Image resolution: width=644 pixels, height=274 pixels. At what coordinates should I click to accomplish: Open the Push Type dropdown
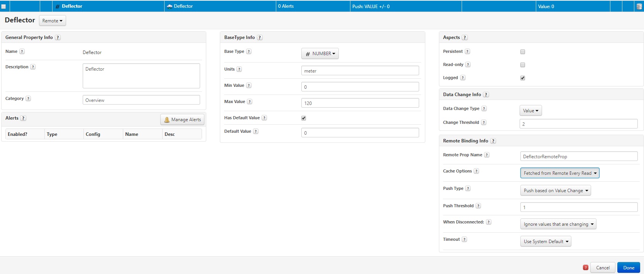[555, 191]
